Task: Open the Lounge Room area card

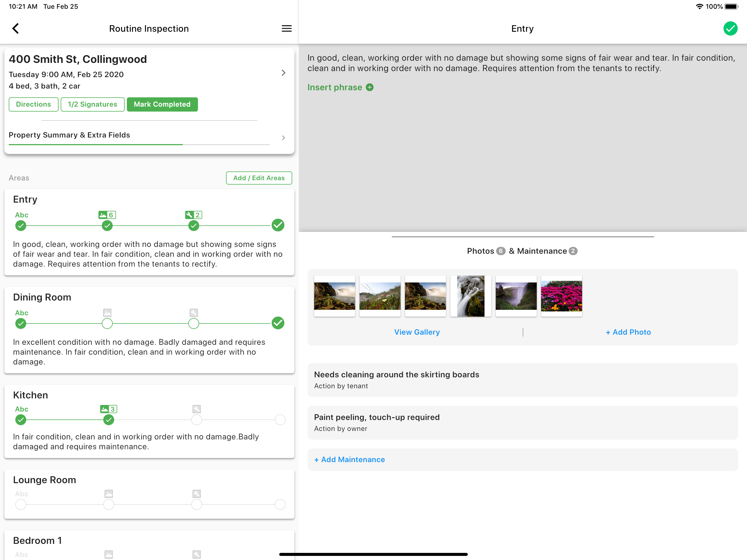Action: tap(149, 494)
